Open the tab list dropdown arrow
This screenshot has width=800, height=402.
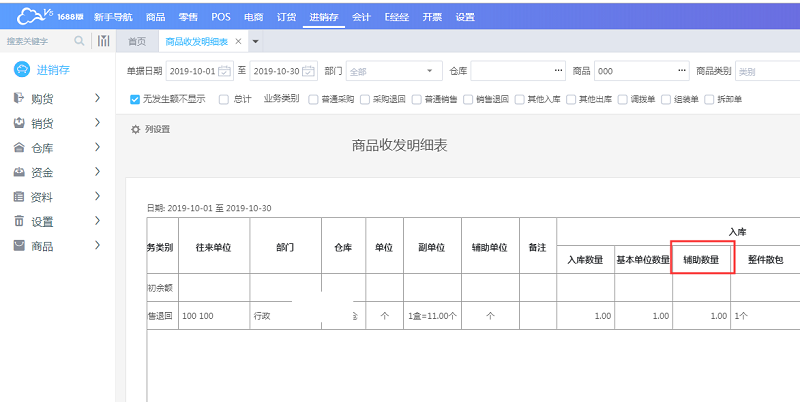pyautogui.click(x=256, y=41)
